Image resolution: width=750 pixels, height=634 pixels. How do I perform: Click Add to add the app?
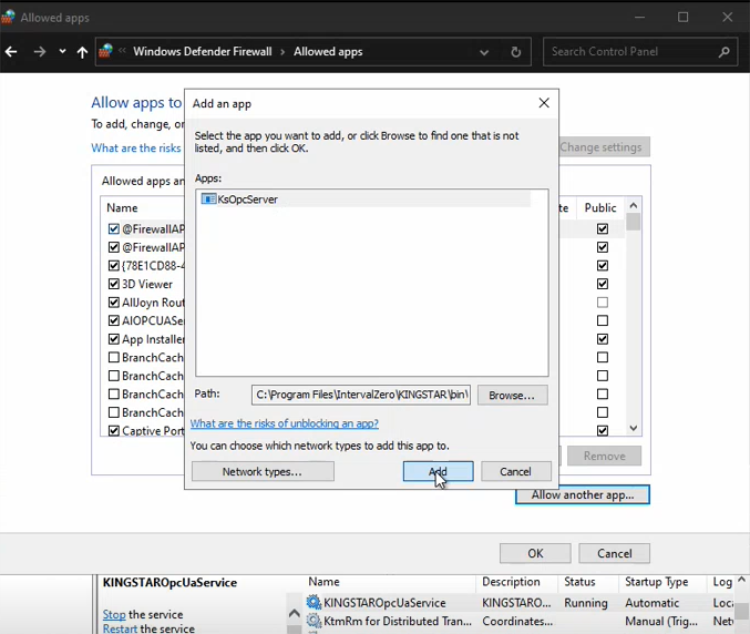point(438,471)
